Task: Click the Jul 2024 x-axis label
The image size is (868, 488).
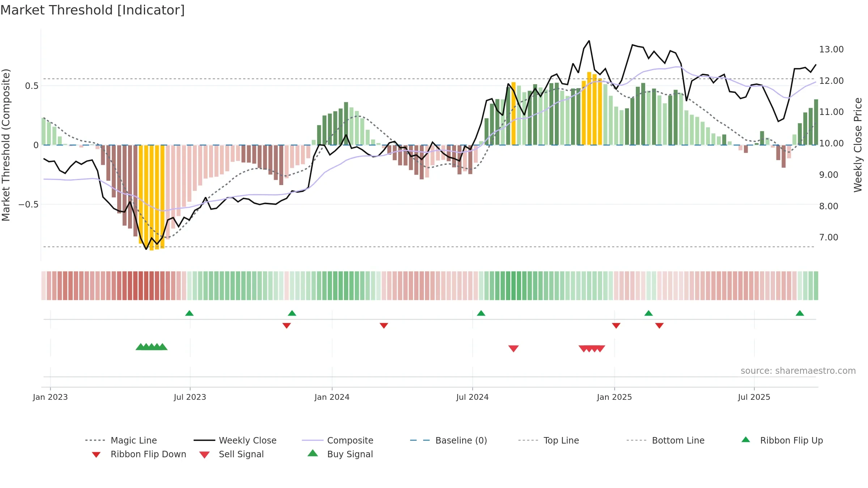Action: click(x=472, y=397)
